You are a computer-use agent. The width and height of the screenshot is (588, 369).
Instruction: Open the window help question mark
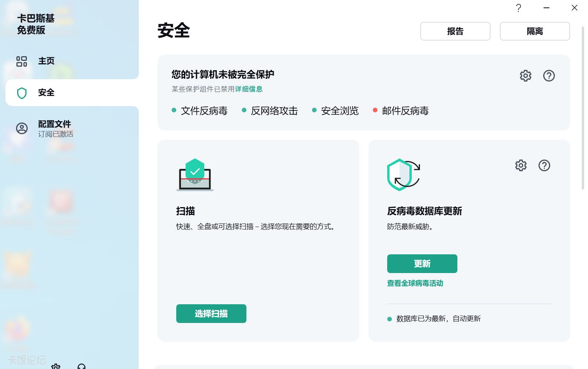click(518, 8)
